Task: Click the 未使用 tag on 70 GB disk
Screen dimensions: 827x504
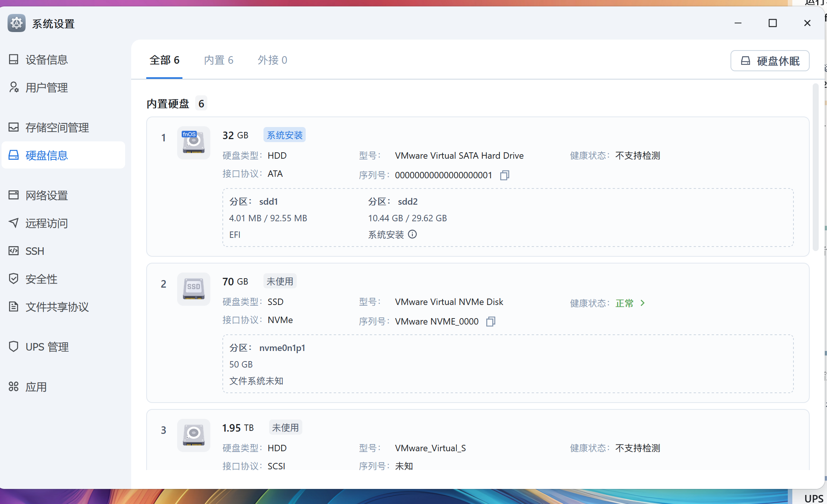Action: pos(280,281)
